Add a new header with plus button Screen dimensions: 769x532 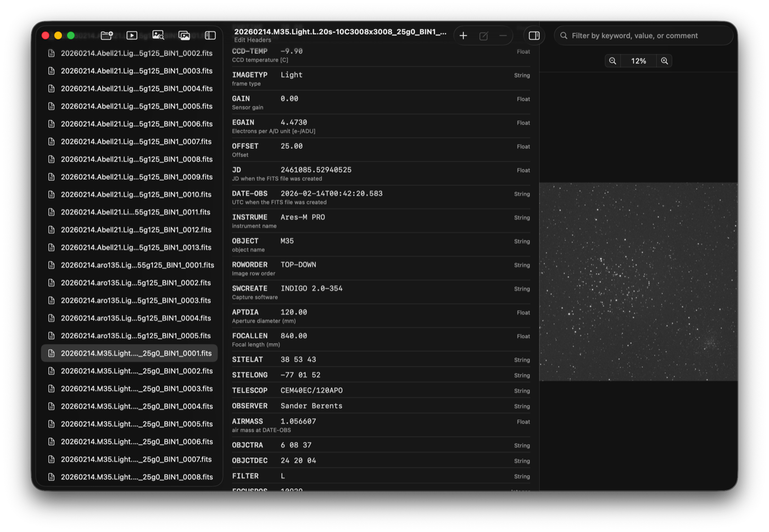coord(464,36)
